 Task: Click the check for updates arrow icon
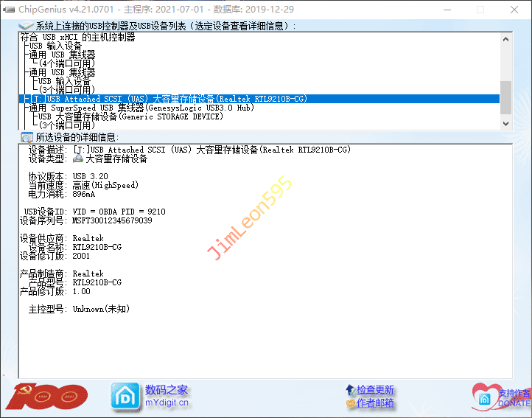tap(350, 390)
